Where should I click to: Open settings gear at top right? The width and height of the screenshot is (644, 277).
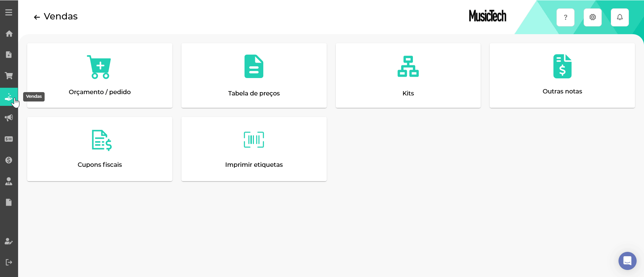coord(592,17)
